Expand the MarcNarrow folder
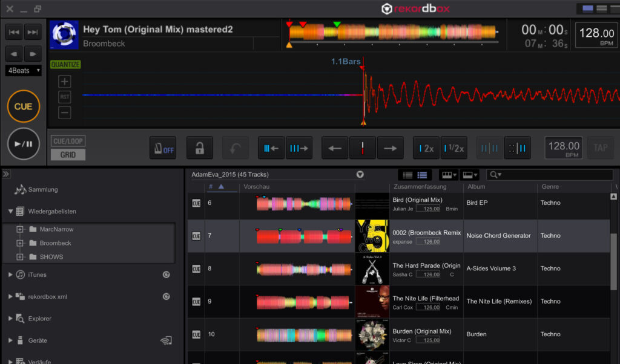 pyautogui.click(x=20, y=229)
